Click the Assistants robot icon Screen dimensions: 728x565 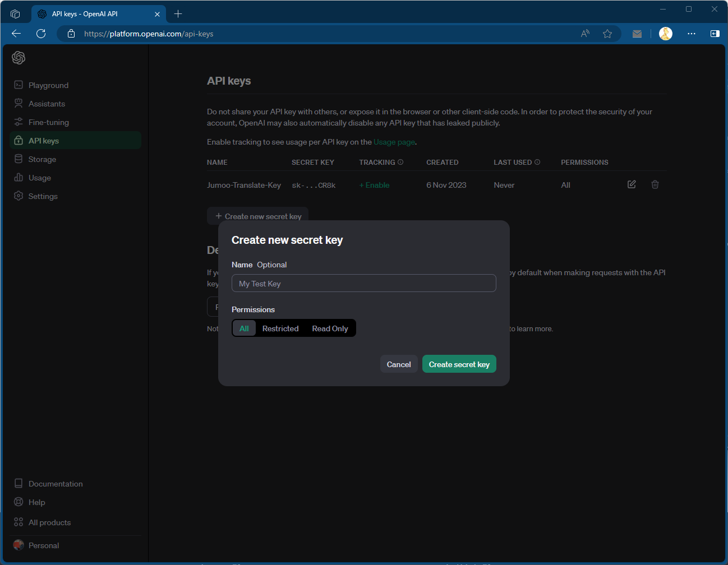tap(19, 103)
